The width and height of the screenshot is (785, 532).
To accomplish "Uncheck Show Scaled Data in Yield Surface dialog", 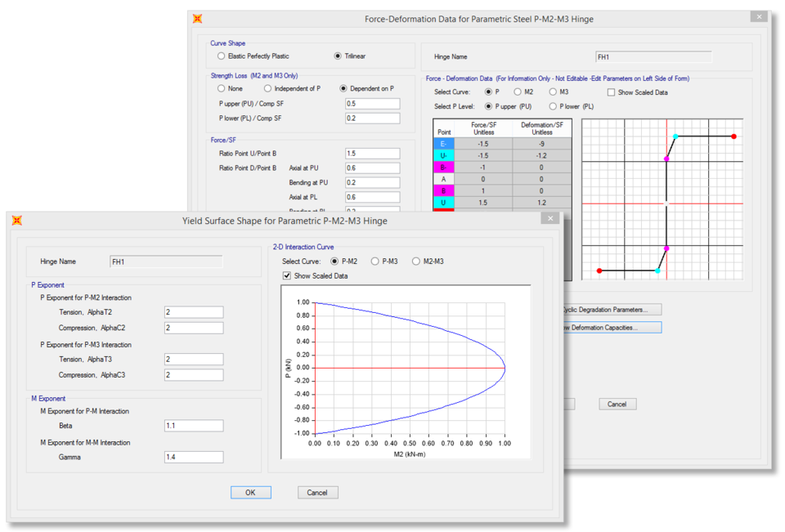I will (x=287, y=275).
